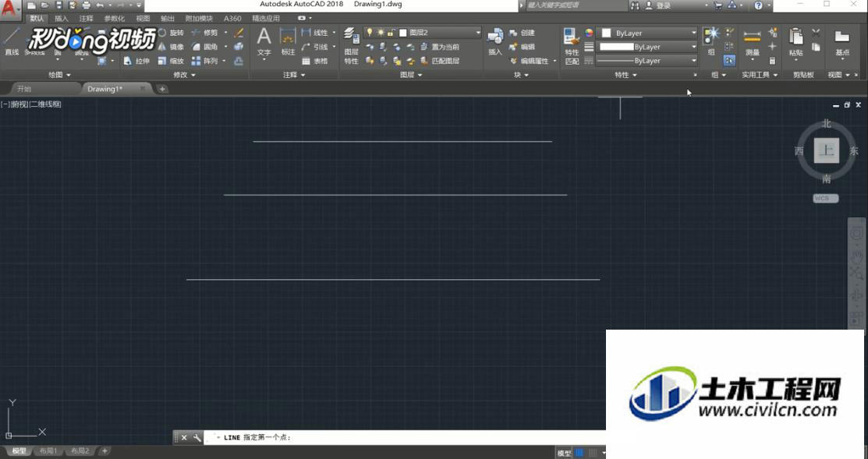
Task: Expand the 图层 panel
Action: point(411,75)
